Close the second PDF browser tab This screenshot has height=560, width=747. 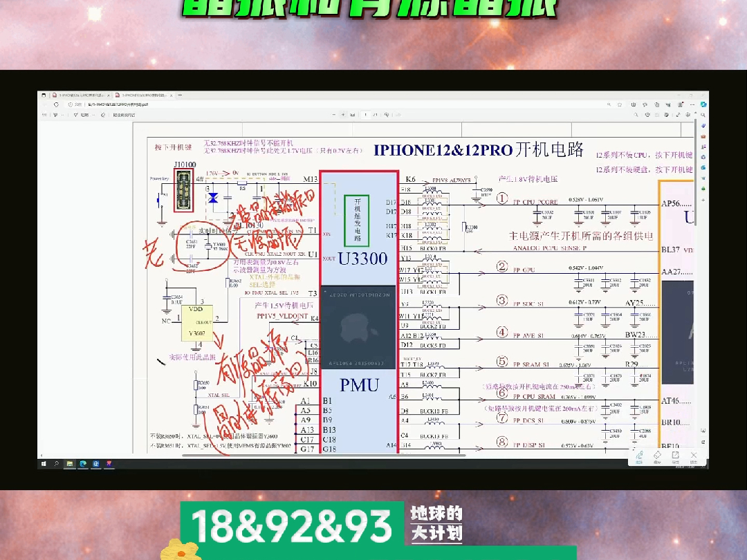point(172,95)
